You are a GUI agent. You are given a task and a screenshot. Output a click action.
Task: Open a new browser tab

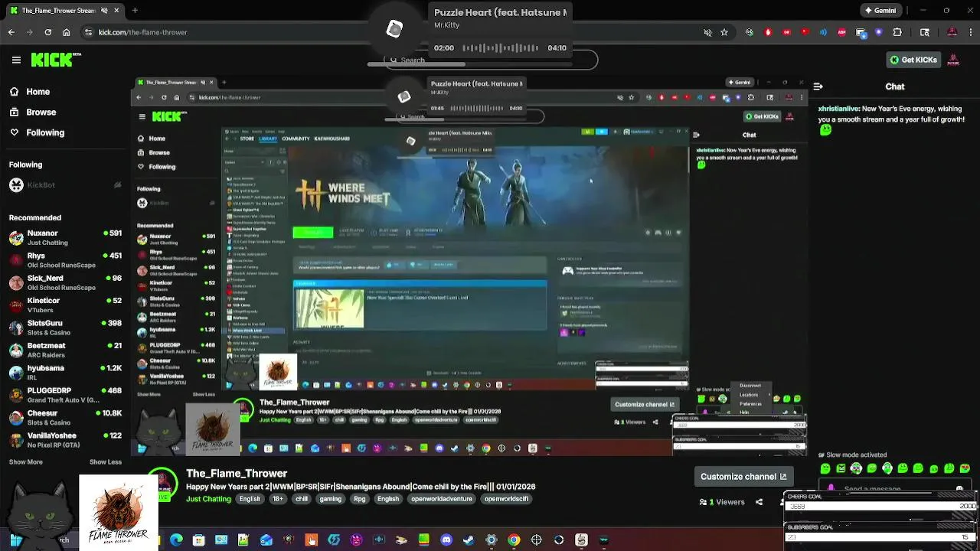click(135, 11)
